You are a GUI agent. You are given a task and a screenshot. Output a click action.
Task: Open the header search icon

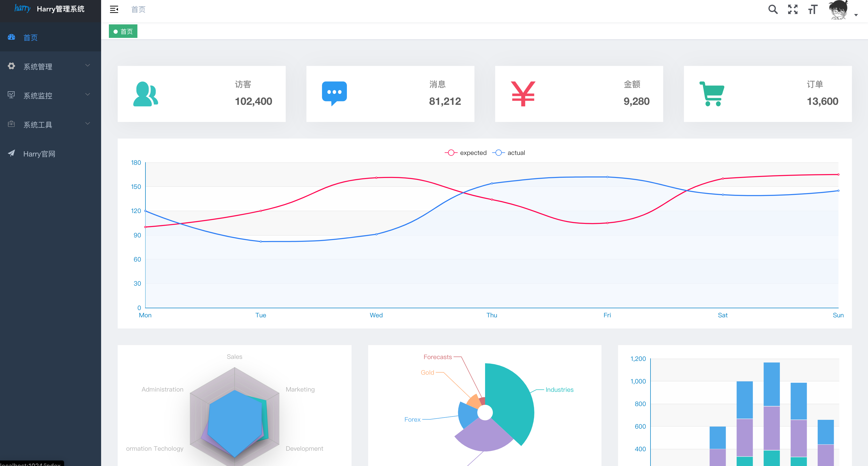(x=773, y=9)
